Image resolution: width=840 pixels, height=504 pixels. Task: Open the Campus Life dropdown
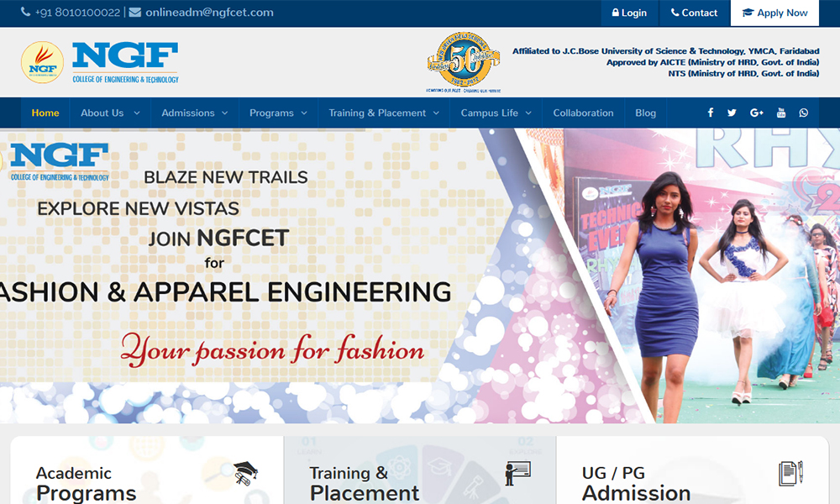point(496,113)
